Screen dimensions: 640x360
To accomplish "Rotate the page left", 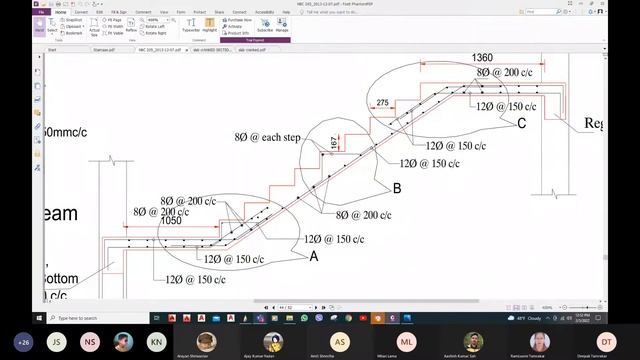I will pos(152,26).
